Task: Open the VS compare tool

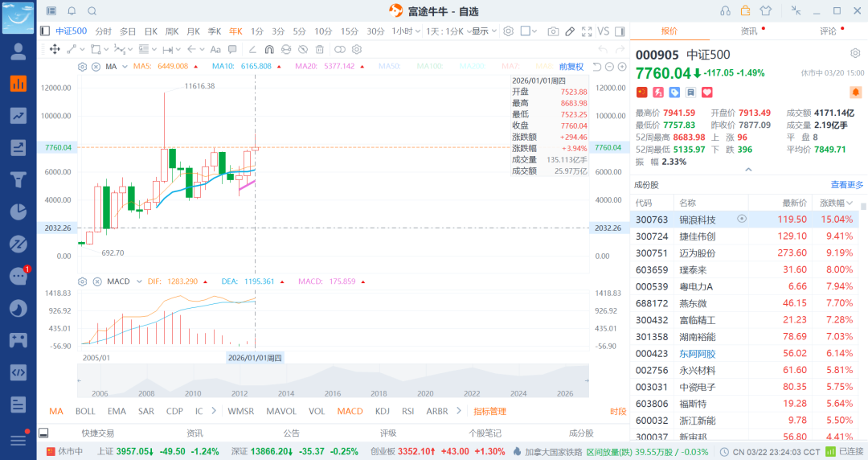Action: pyautogui.click(x=604, y=31)
